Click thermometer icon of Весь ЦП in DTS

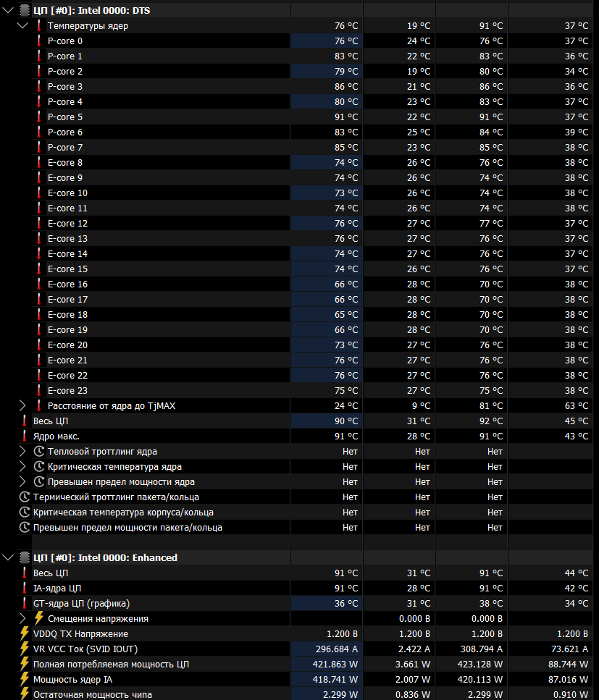click(25, 421)
